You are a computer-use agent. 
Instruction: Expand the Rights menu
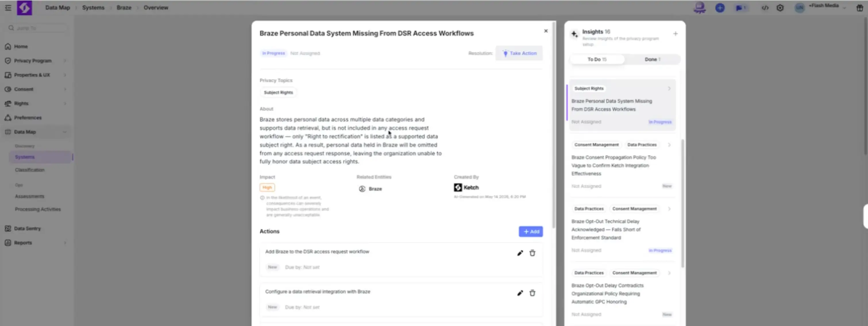click(x=65, y=103)
